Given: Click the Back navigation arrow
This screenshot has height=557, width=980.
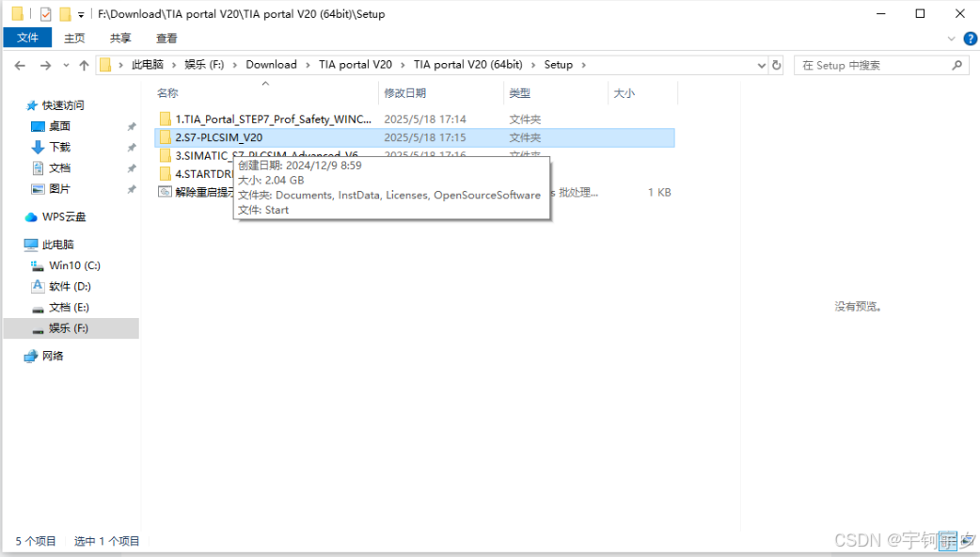Looking at the screenshot, I should [20, 65].
